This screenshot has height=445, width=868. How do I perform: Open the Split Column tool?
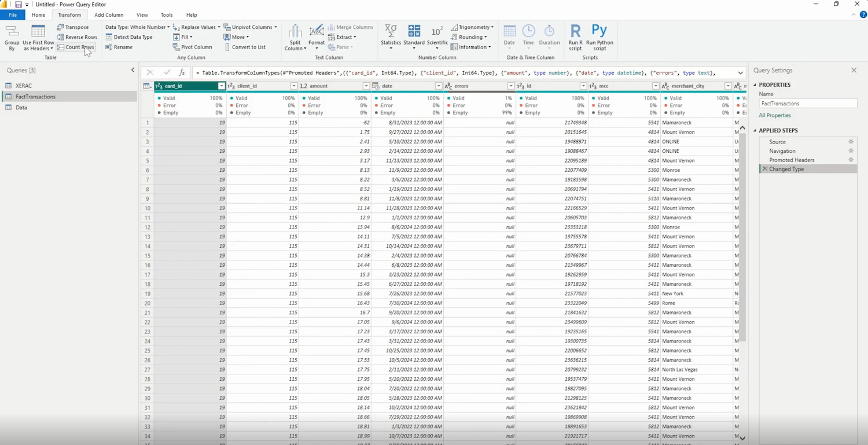(x=295, y=38)
